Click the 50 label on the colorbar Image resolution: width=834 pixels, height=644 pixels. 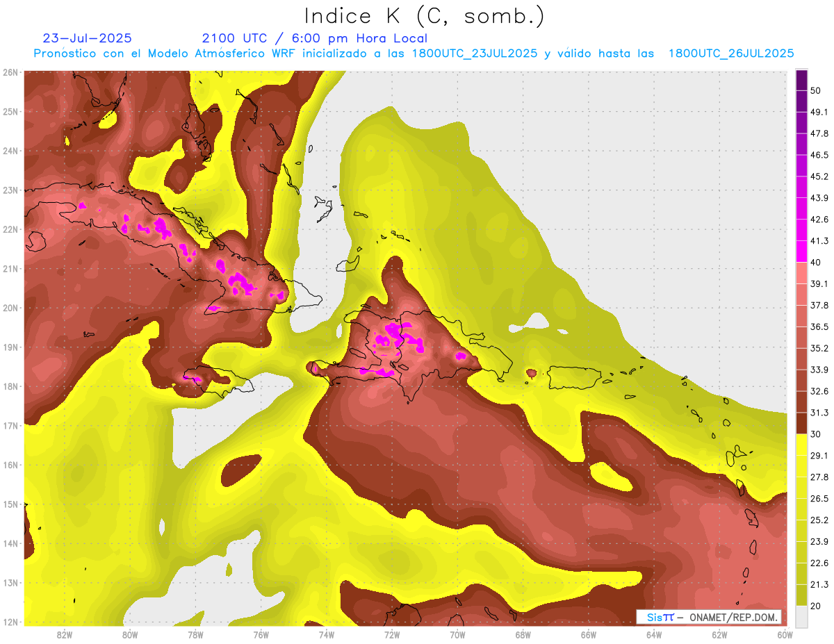[817, 92]
